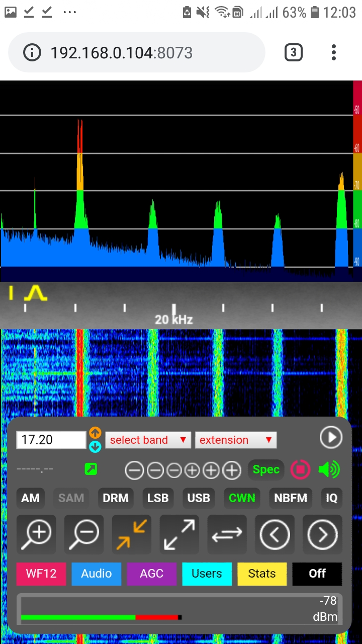The image size is (362, 644).
Task: Click the green open-in-new-window arrow icon
Action: 91,469
